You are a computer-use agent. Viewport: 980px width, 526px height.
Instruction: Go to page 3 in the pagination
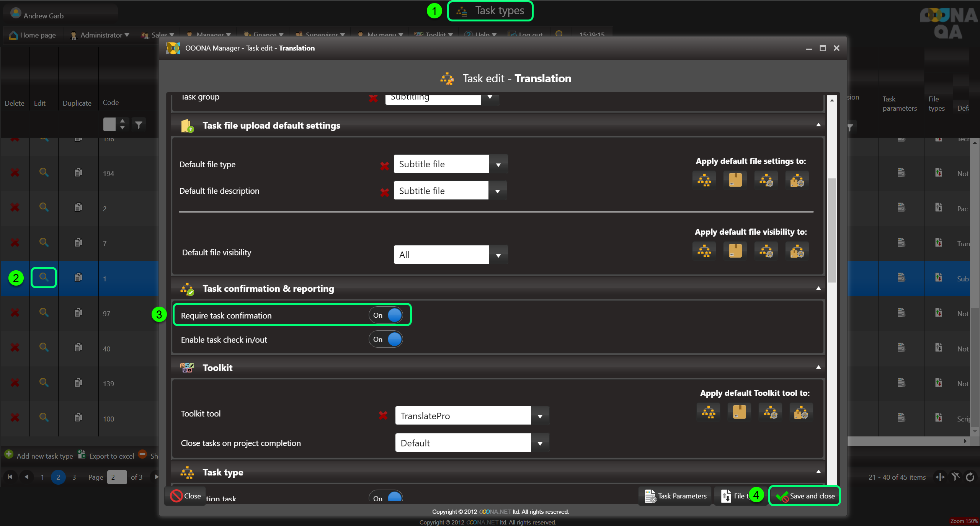(74, 477)
